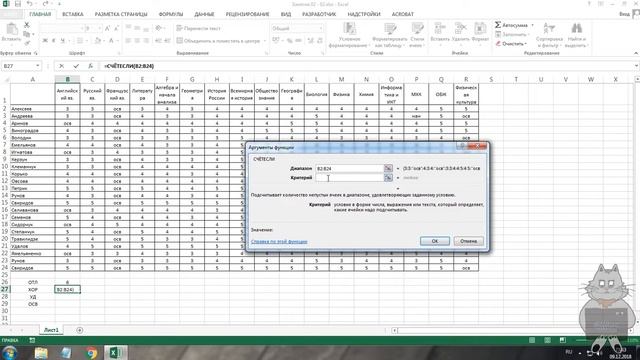Click the Decrease Decimal icon
This screenshot has height=360, width=640.
[x=320, y=41]
